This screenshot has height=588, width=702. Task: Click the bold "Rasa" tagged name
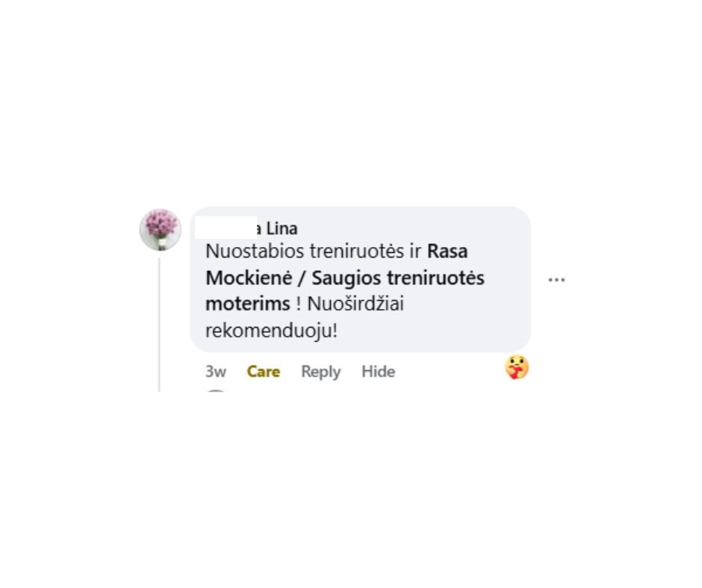pos(447,251)
